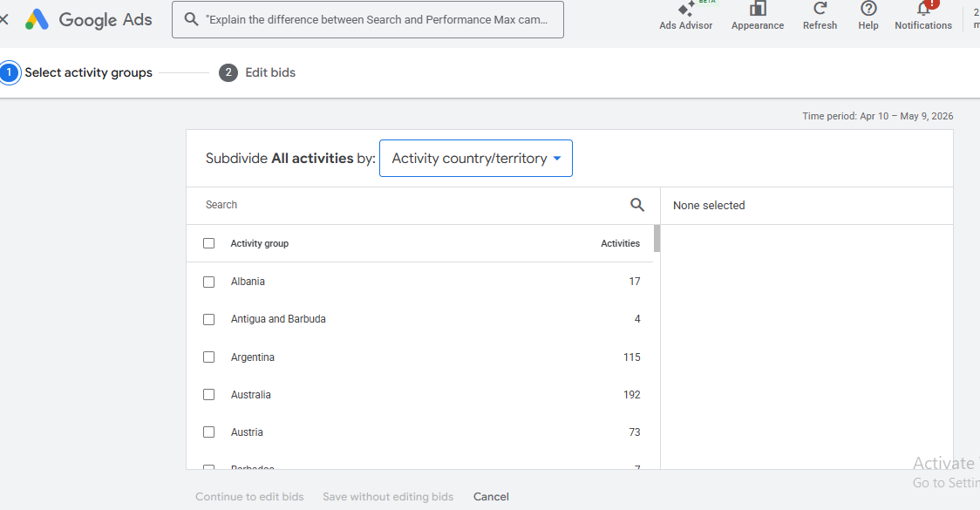Click the Albania row label
The image size is (980, 510).
248,282
